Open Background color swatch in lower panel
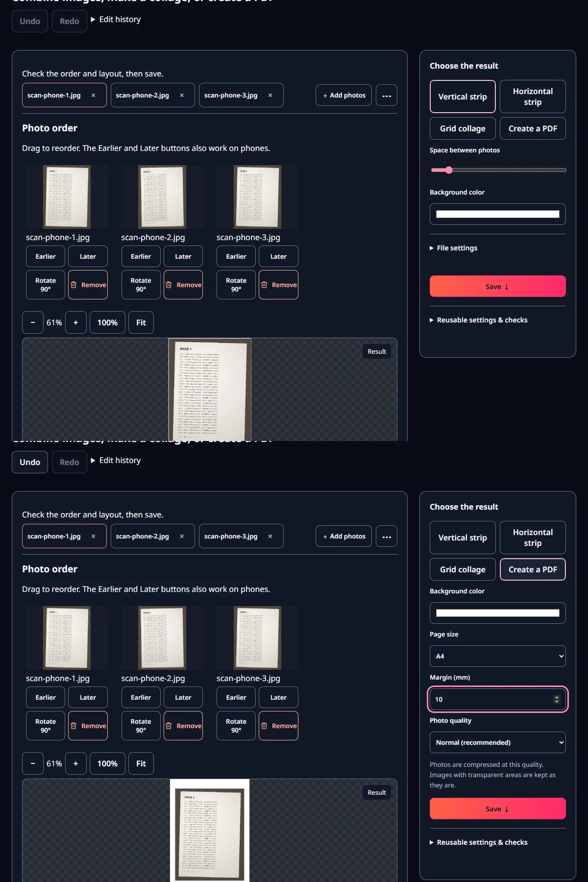588x882 pixels. [x=498, y=613]
